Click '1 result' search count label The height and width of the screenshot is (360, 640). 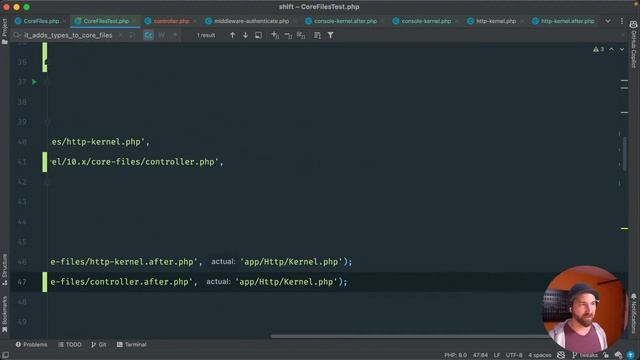click(206, 36)
